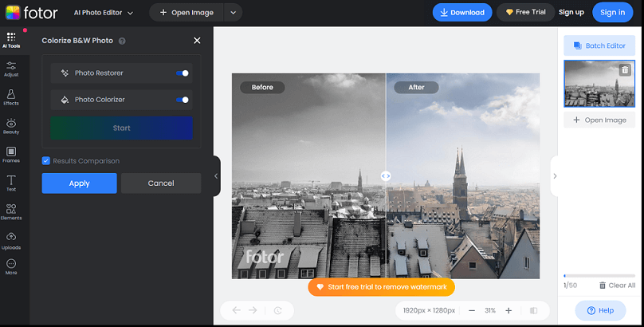
Task: Click Start free trial to remove watermark
Action: coord(381,287)
